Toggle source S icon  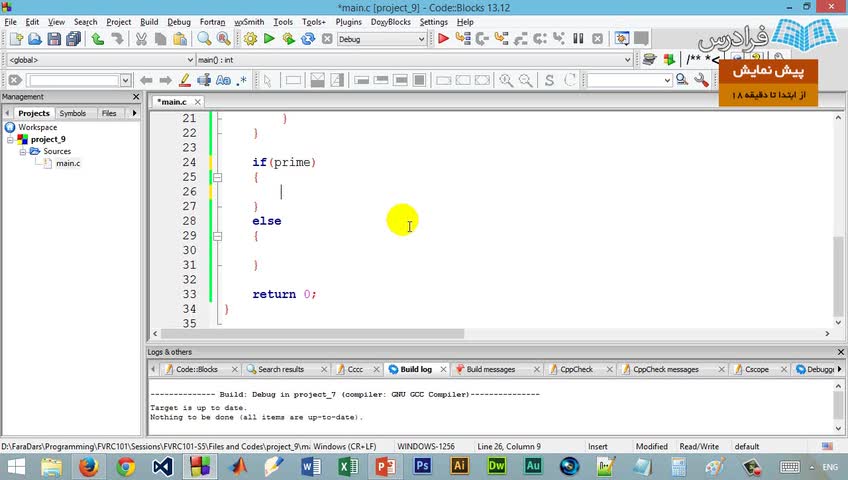point(549,81)
